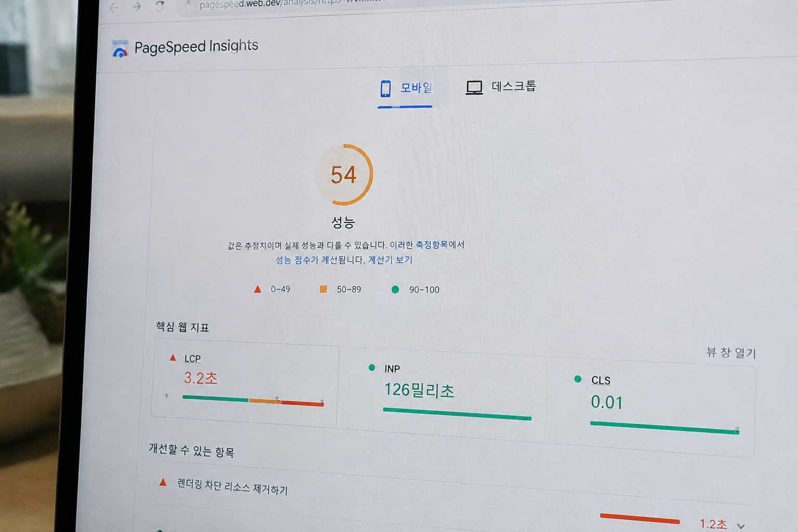The width and height of the screenshot is (798, 532).
Task: Reload the page with the refresh icon
Action: tap(160, 6)
